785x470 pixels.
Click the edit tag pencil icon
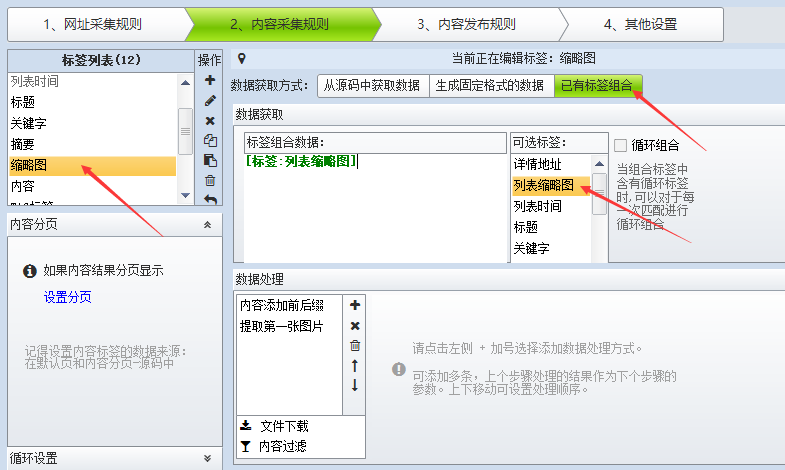[x=210, y=100]
